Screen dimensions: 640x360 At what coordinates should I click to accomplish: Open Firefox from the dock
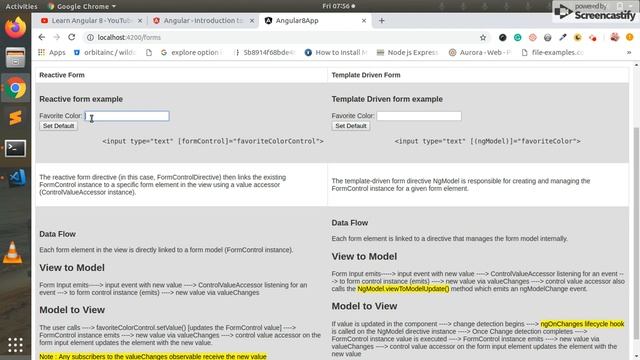(15, 28)
